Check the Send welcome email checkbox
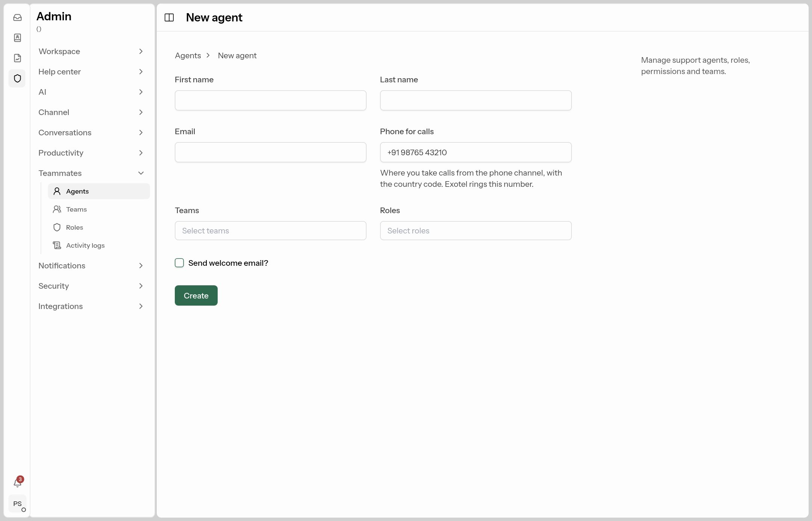This screenshot has height=521, width=812. click(x=179, y=263)
